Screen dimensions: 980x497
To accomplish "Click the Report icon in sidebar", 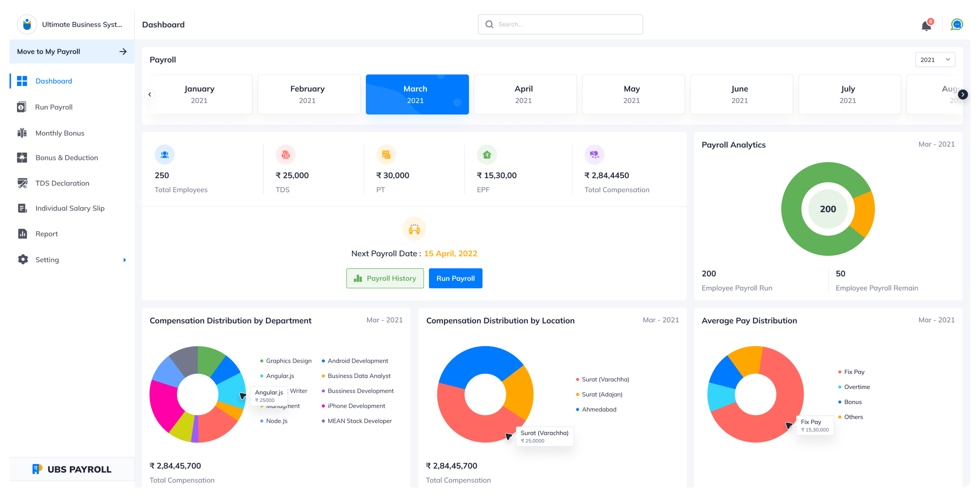I will coord(22,233).
